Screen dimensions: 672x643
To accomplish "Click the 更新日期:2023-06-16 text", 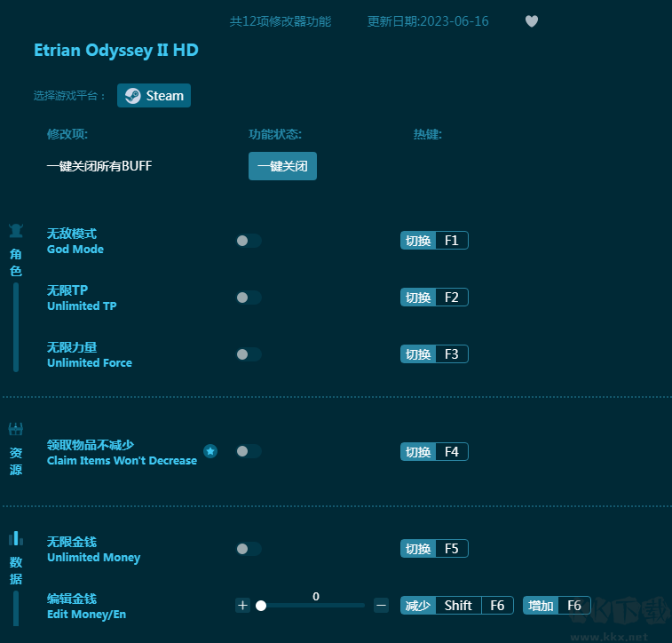I will 428,21.
